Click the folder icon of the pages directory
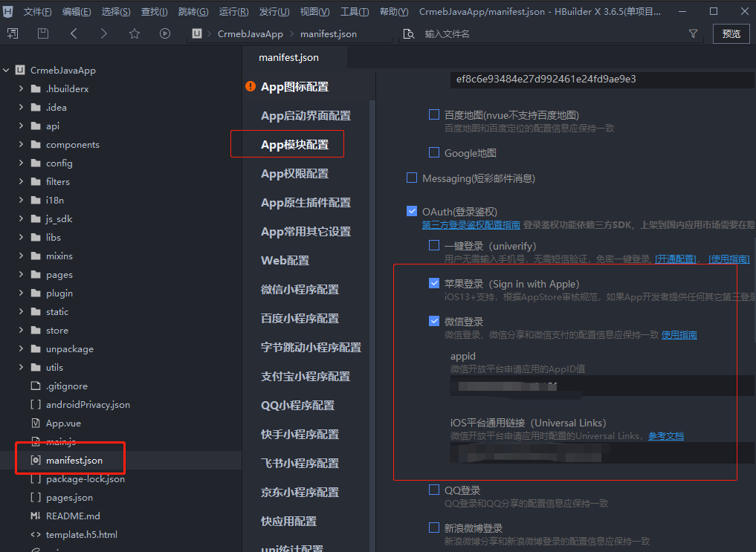 coord(36,275)
